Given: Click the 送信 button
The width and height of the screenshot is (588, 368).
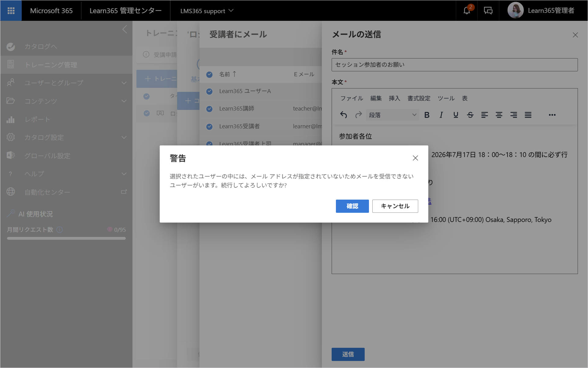Looking at the screenshot, I should [x=348, y=354].
